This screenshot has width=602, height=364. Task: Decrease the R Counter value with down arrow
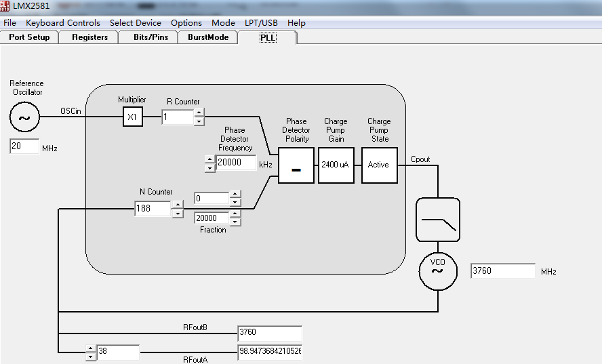coord(199,121)
